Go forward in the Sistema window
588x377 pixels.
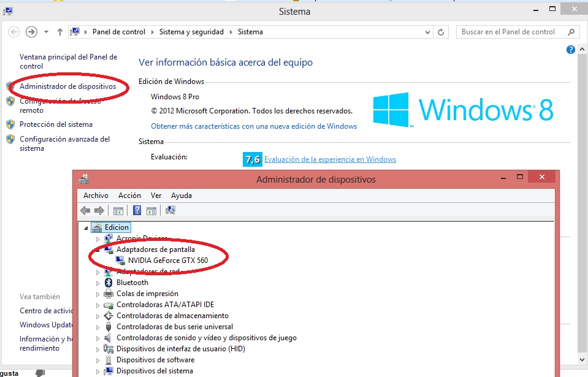pyautogui.click(x=31, y=32)
